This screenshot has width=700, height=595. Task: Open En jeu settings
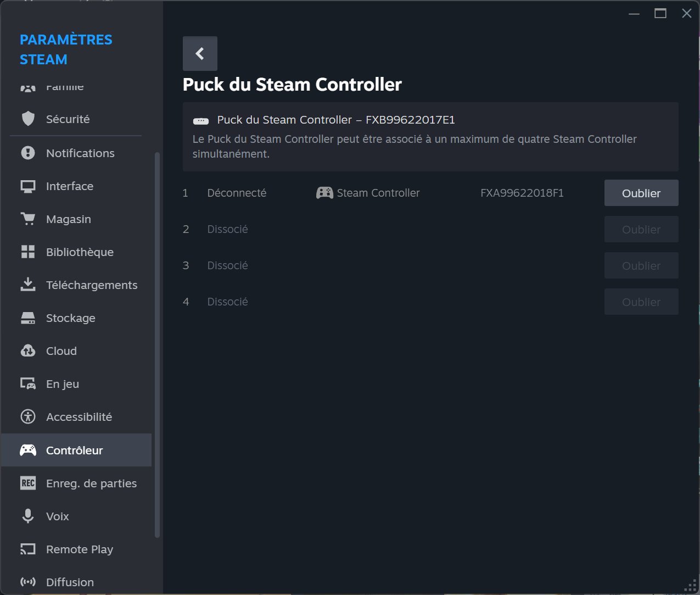tap(76, 384)
